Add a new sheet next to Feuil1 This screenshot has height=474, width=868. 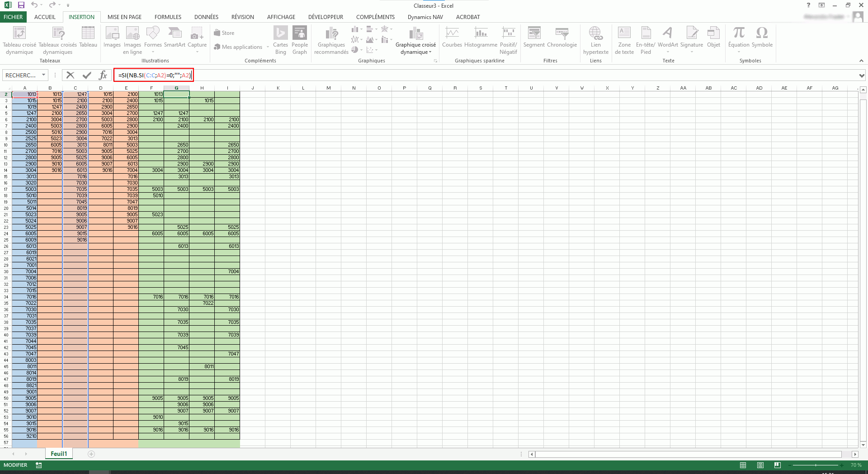coord(91,454)
